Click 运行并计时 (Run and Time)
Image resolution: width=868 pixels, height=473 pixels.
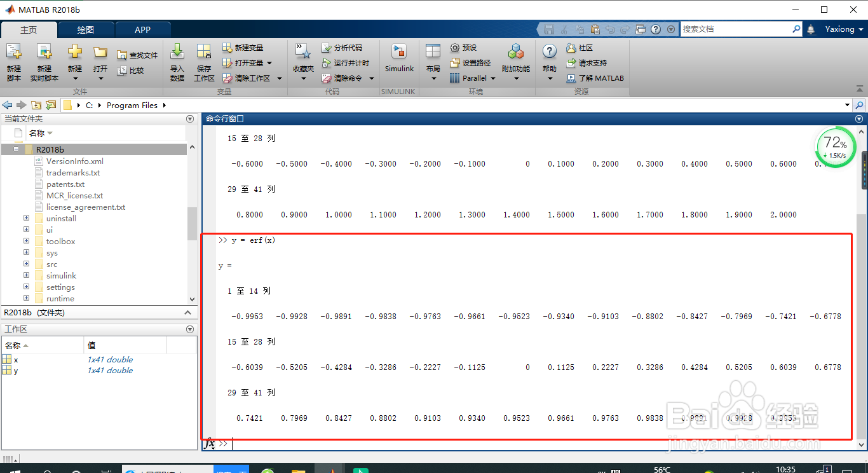(x=345, y=63)
